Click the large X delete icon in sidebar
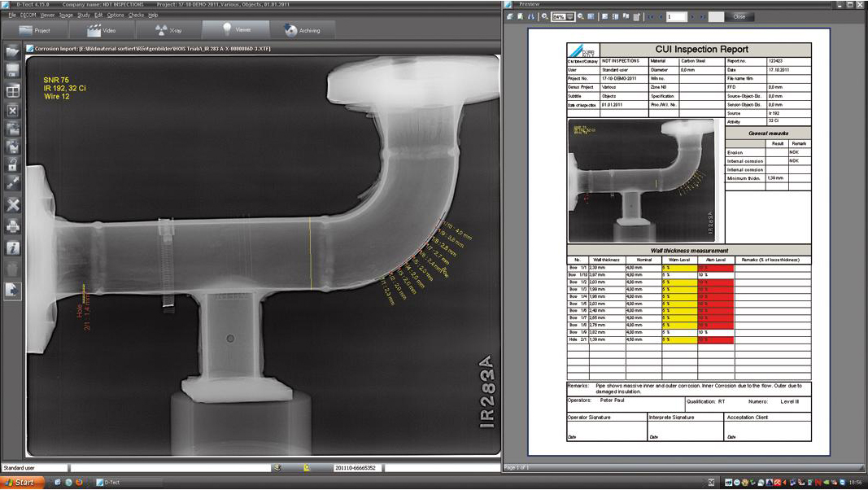Viewport: 868px width, 490px height. coord(12,205)
